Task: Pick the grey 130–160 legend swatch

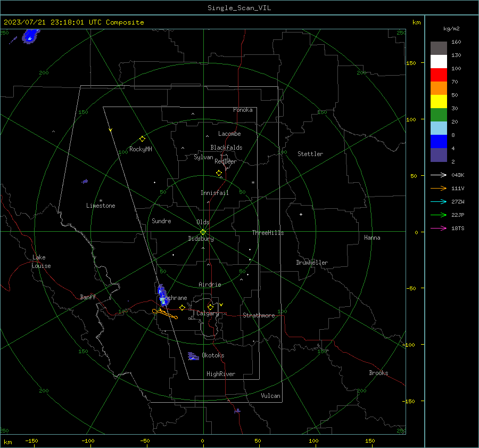Action: [439, 48]
